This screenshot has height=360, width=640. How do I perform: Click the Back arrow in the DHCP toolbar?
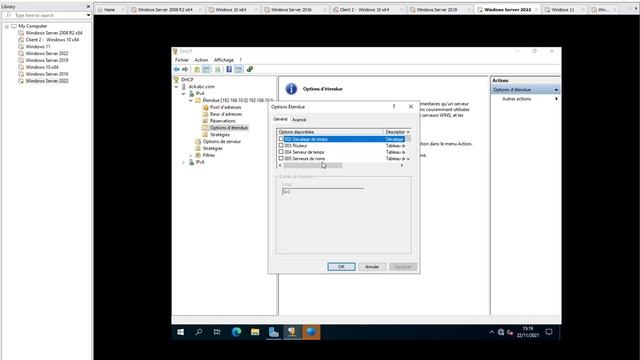coord(176,69)
